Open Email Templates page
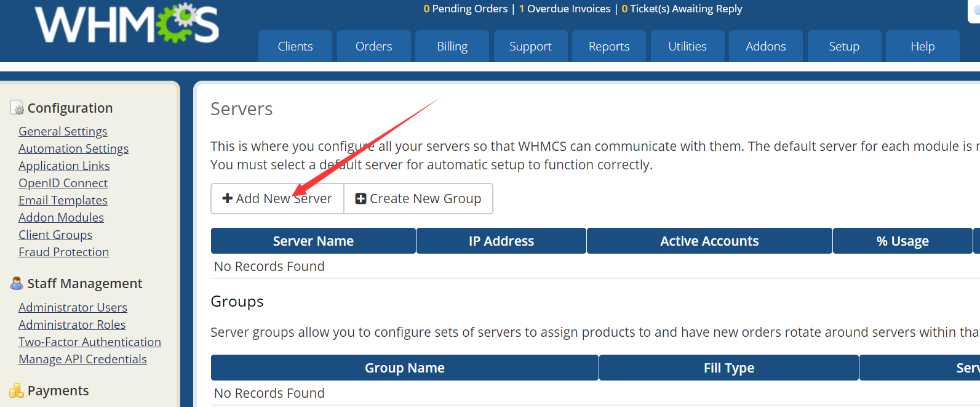Image resolution: width=980 pixels, height=407 pixels. coord(63,200)
